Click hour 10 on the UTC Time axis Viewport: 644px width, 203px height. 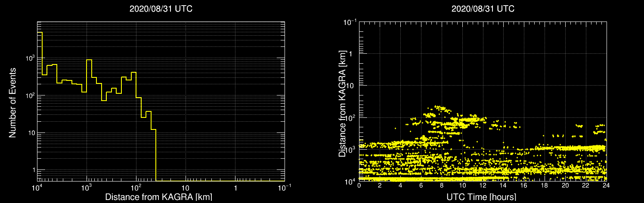(x=462, y=185)
